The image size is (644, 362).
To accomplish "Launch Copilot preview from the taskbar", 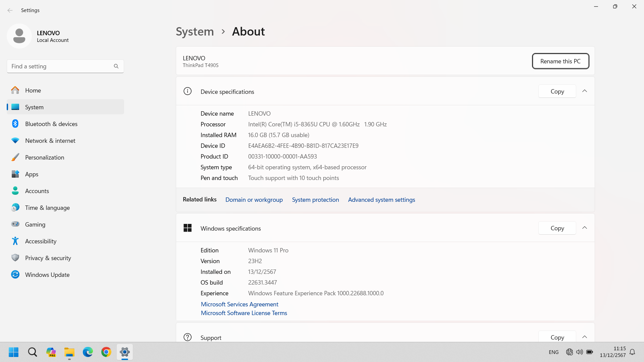I will point(51,352).
